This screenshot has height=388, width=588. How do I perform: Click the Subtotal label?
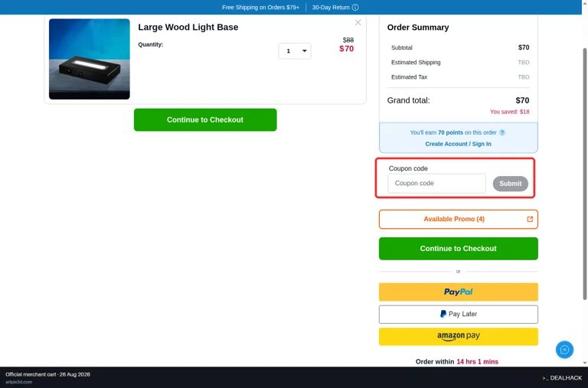402,47
